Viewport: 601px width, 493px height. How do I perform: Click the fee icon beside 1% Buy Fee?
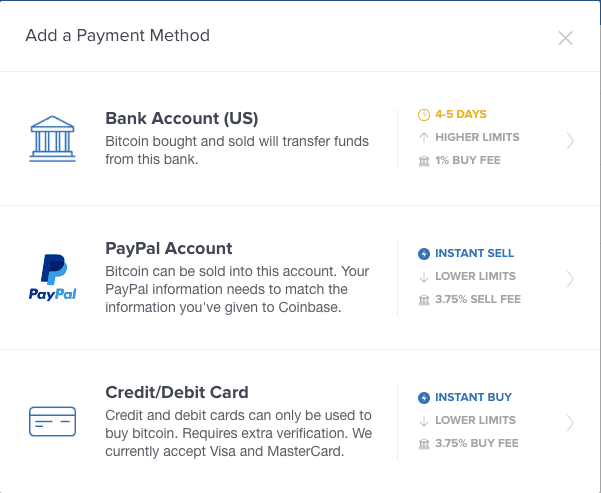coord(423,160)
